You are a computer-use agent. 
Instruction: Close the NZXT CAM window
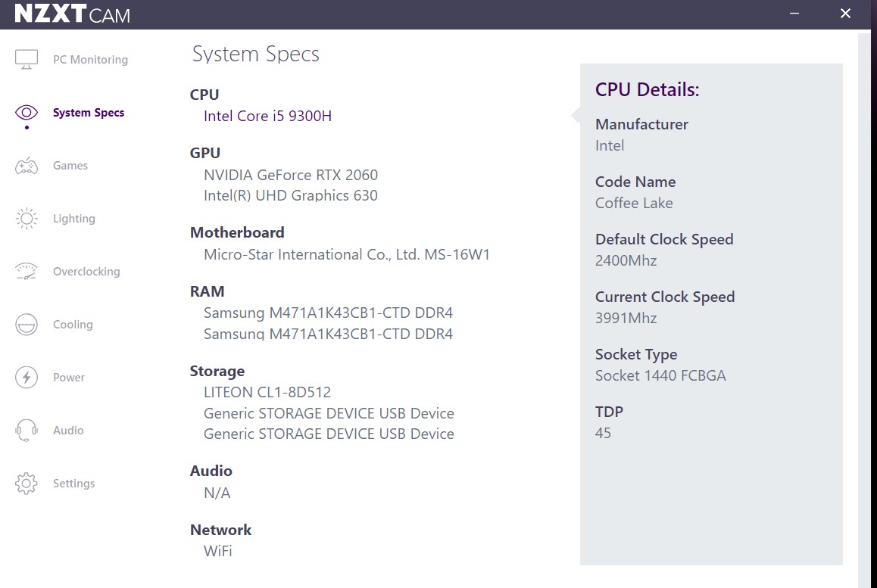845,14
